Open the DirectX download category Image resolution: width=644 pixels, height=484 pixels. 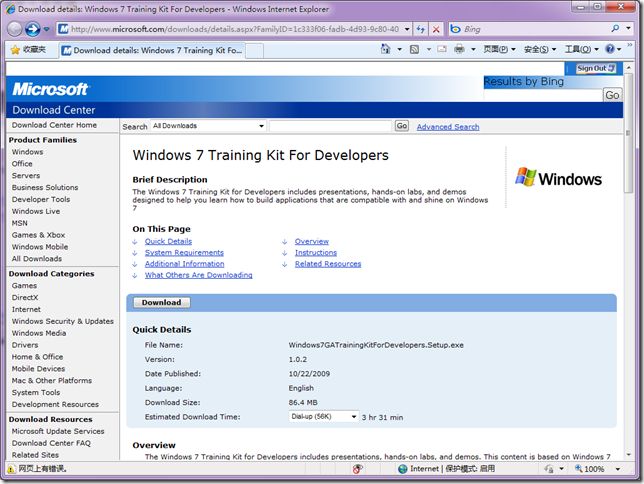click(x=25, y=297)
